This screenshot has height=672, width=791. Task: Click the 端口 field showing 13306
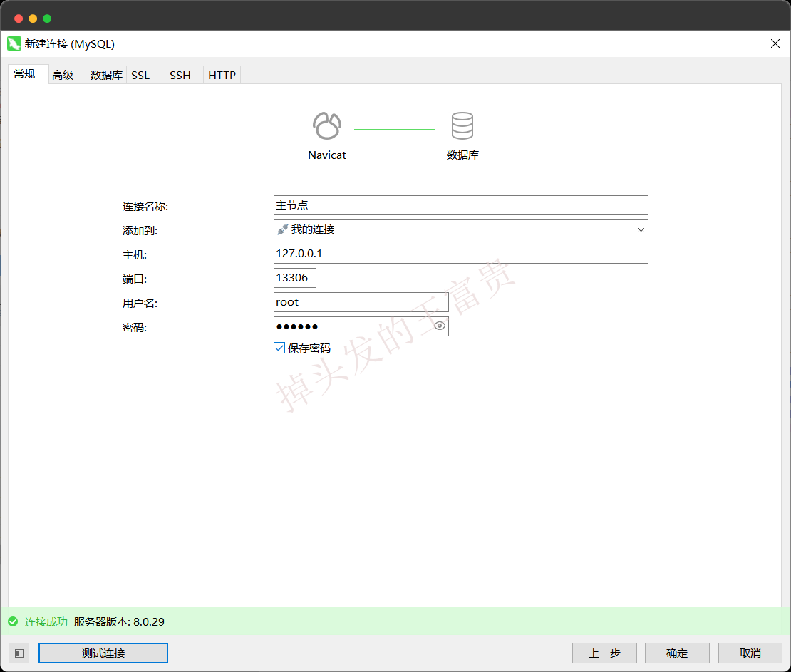tap(294, 278)
